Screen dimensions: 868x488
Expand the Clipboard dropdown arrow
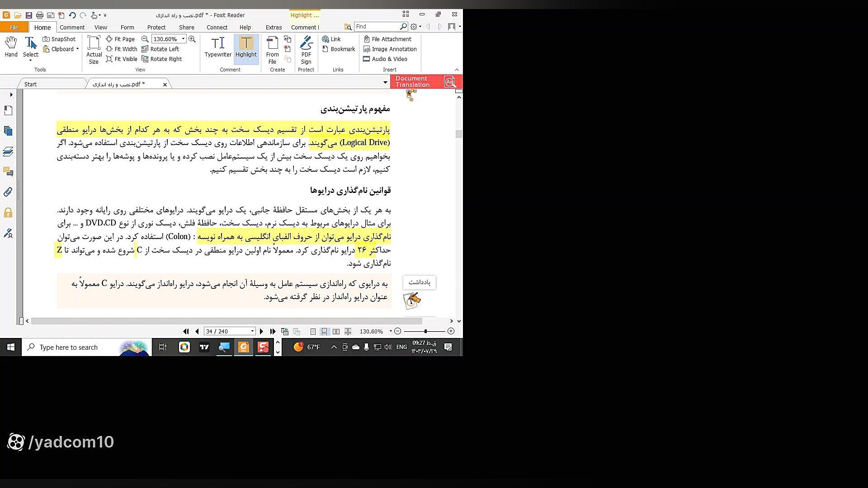click(78, 49)
